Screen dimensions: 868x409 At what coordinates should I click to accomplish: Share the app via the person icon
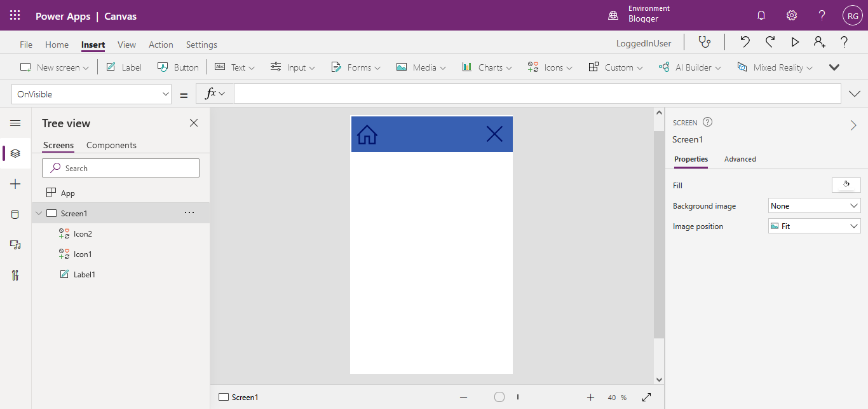pos(819,41)
